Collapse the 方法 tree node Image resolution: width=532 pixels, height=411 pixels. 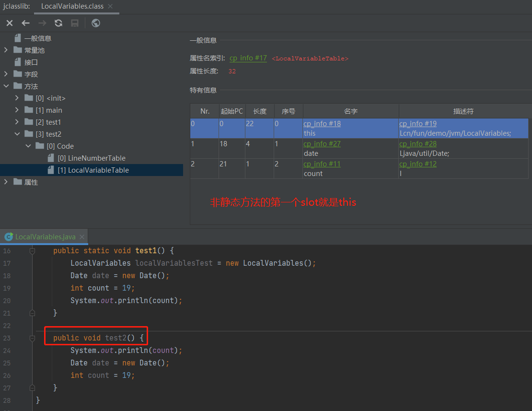pyautogui.click(x=6, y=86)
